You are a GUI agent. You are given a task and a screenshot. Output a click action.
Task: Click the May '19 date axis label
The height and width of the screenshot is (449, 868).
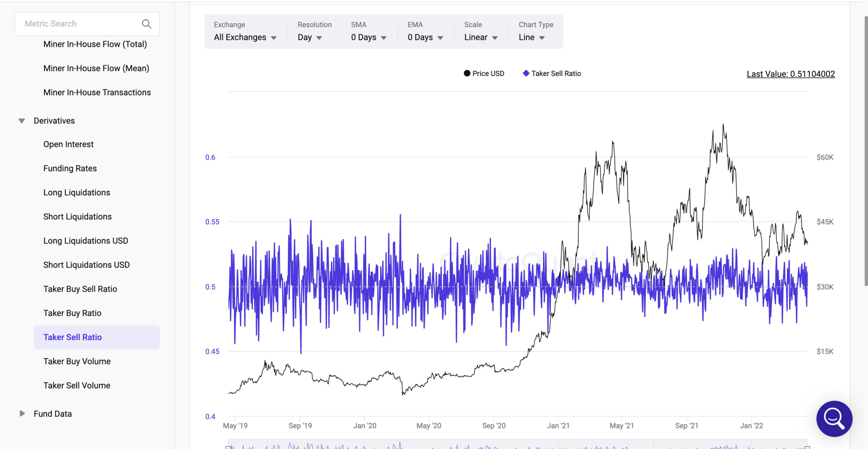pyautogui.click(x=235, y=426)
